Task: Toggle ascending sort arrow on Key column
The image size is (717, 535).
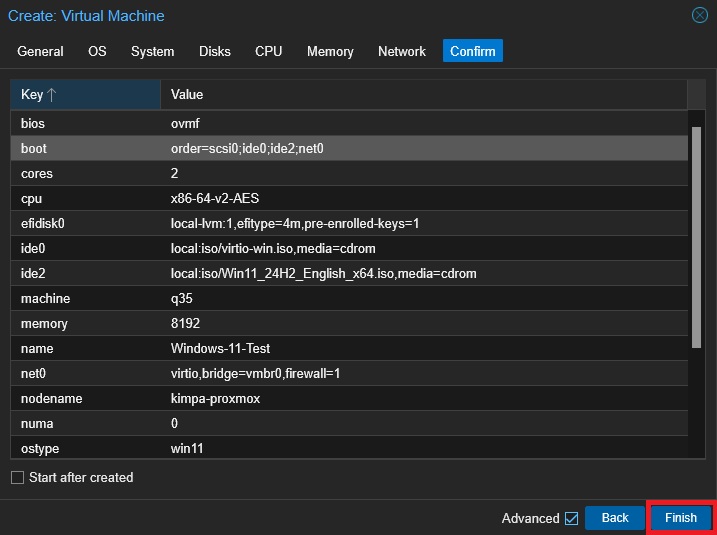Action: coord(52,95)
